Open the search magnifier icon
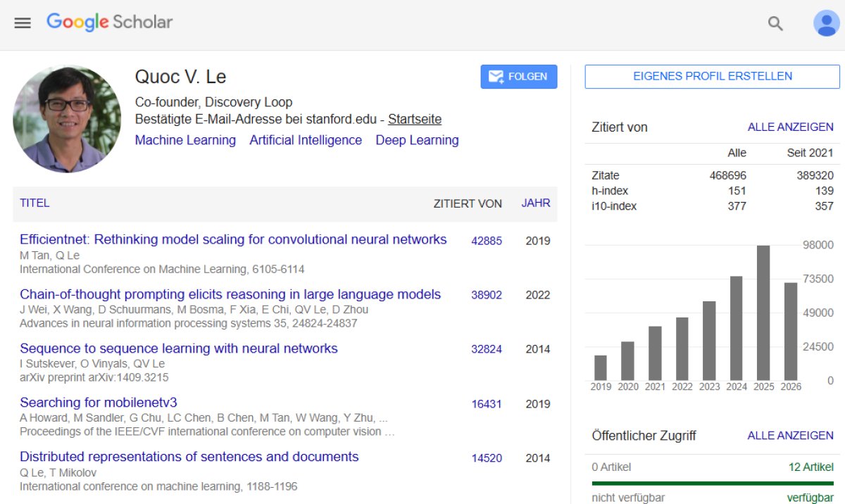The image size is (845, 504). [775, 23]
